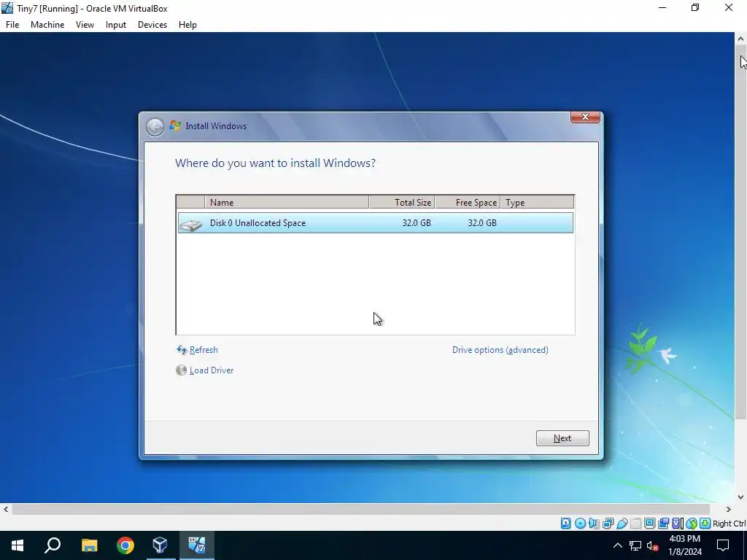The image size is (747, 560).
Task: Open the File menu
Action: [12, 25]
